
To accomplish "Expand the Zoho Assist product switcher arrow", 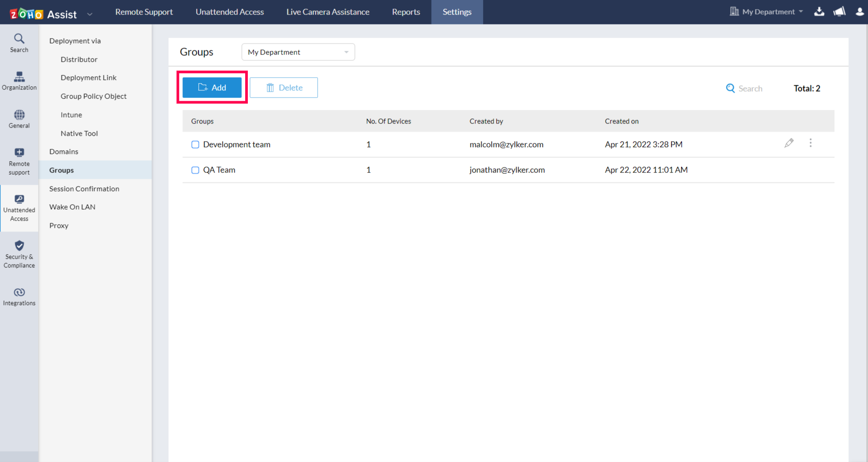I will (90, 15).
